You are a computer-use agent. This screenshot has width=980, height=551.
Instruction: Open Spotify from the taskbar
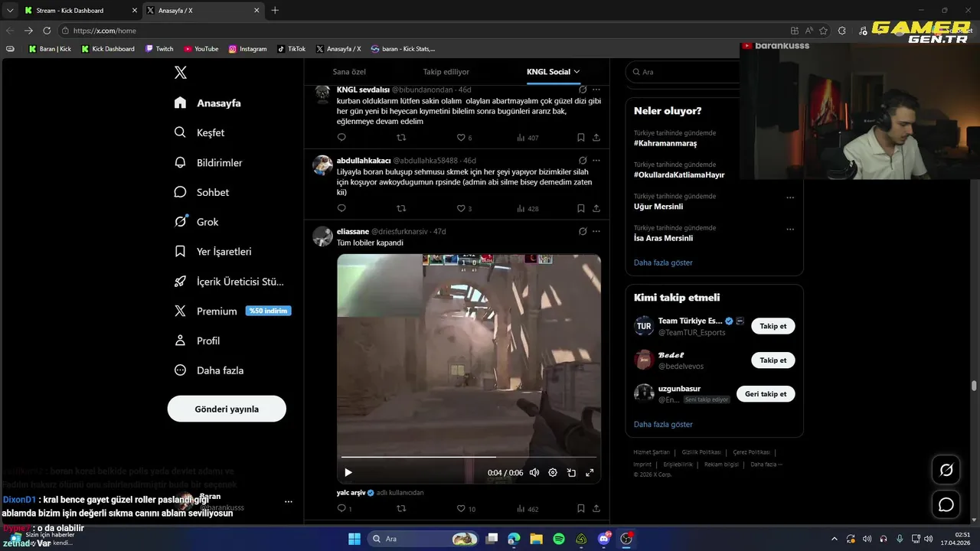pos(559,539)
